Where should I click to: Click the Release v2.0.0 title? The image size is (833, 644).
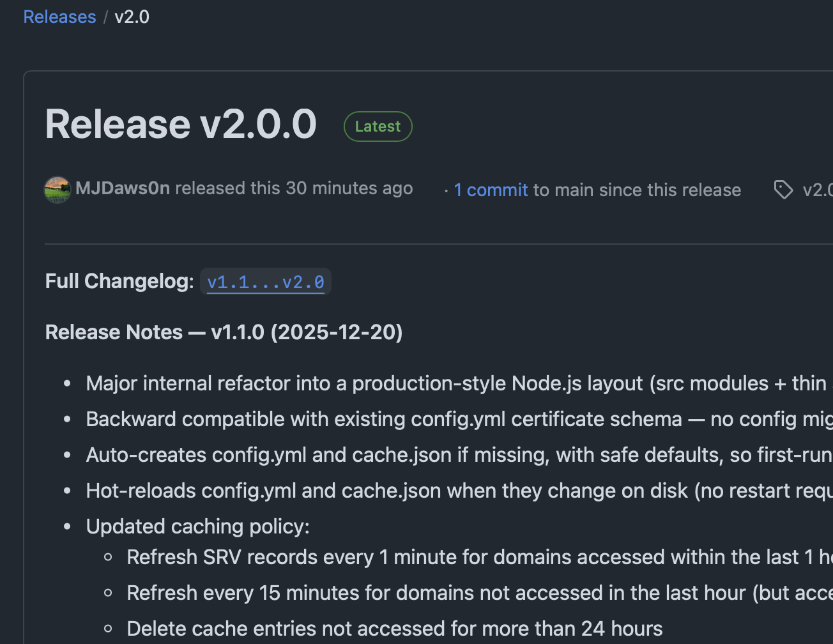(x=181, y=124)
